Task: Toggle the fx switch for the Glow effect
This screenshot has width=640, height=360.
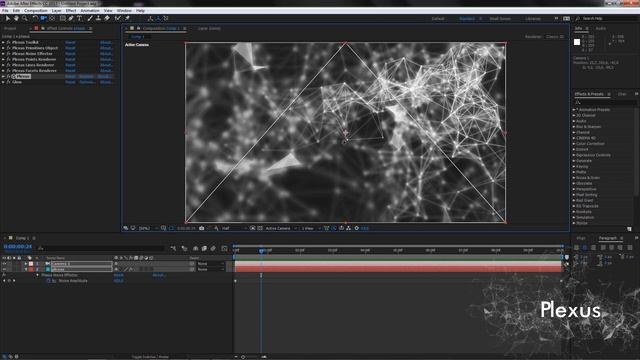Action: point(8,82)
